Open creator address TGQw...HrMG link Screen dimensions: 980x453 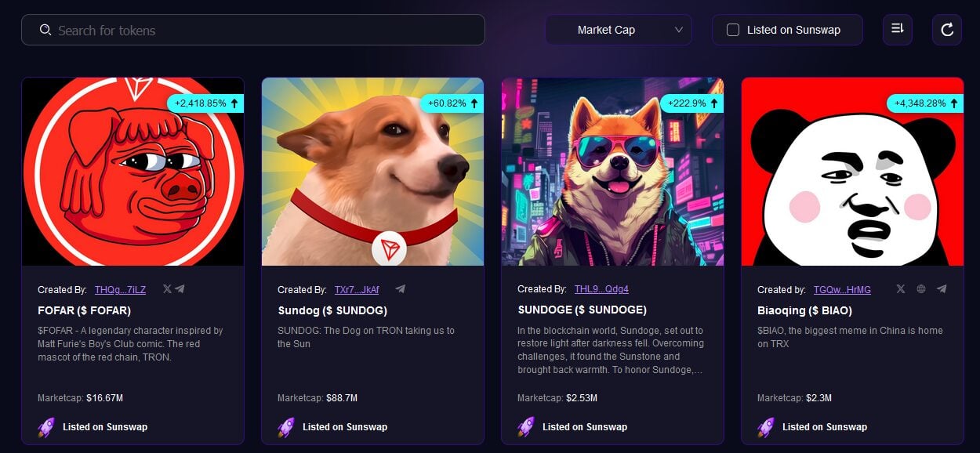pos(842,290)
